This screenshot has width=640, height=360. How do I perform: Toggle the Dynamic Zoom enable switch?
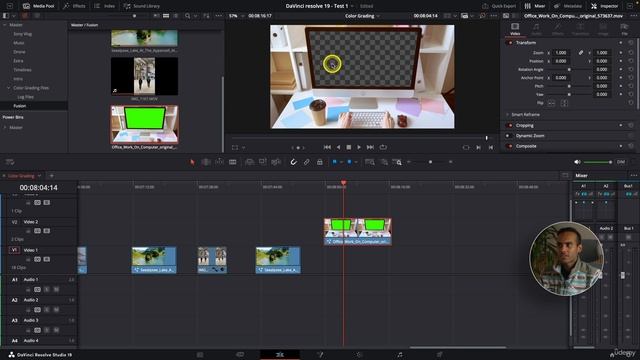pyautogui.click(x=509, y=136)
